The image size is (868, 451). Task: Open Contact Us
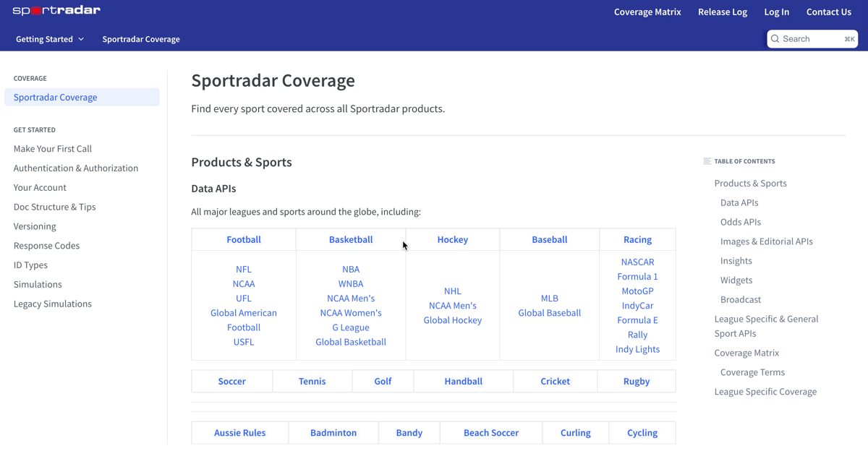tap(829, 12)
